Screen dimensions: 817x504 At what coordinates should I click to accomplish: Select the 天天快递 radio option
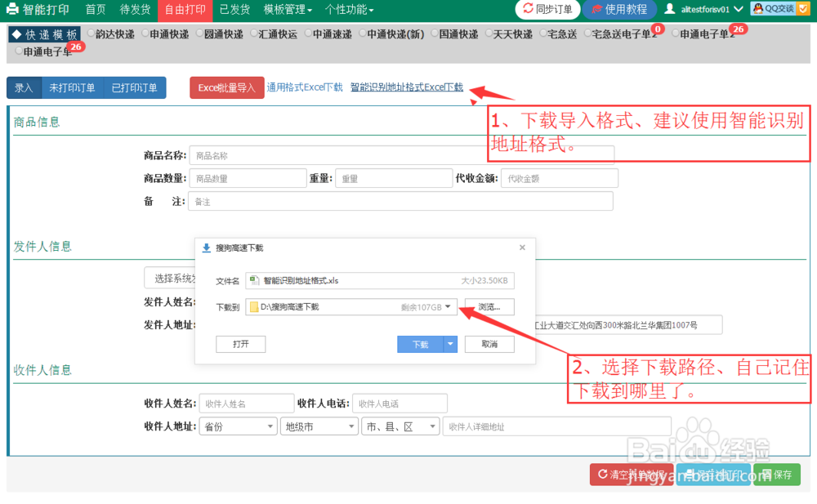click(489, 33)
